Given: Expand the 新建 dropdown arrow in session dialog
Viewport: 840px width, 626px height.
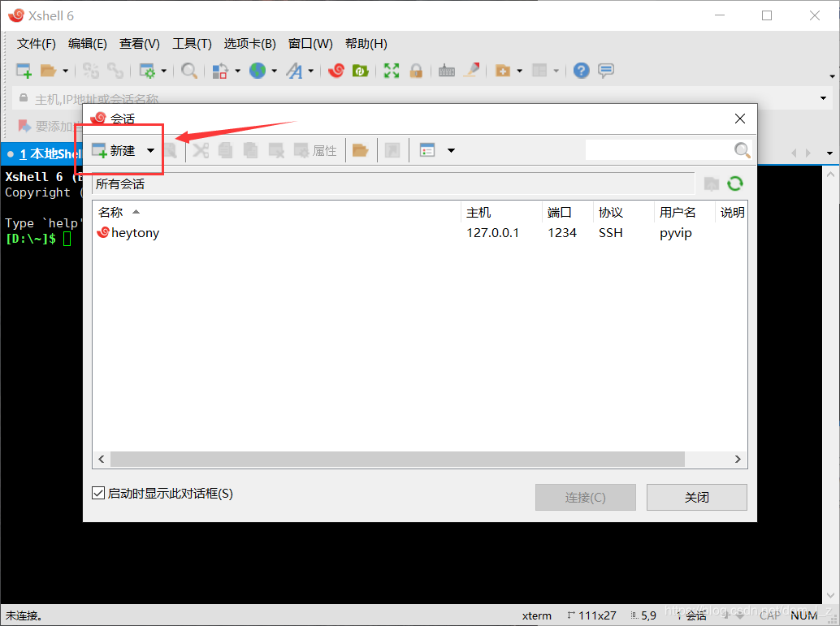Looking at the screenshot, I should click(150, 150).
